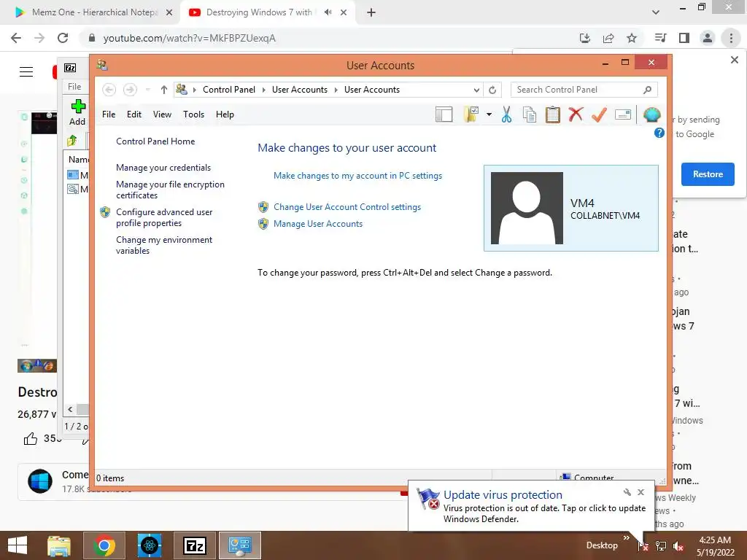
Task: Expand breadcrumb arrow after first User Accounts
Action: (336, 90)
